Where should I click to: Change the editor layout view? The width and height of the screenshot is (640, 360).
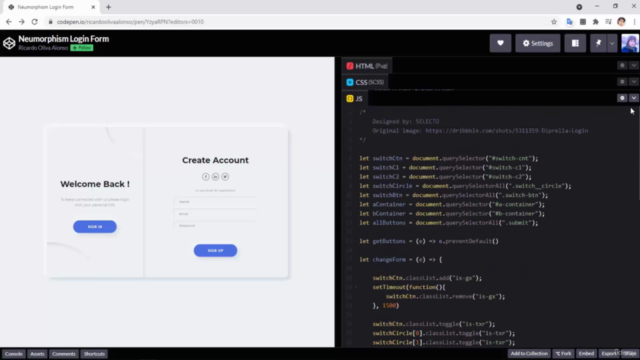[575, 43]
